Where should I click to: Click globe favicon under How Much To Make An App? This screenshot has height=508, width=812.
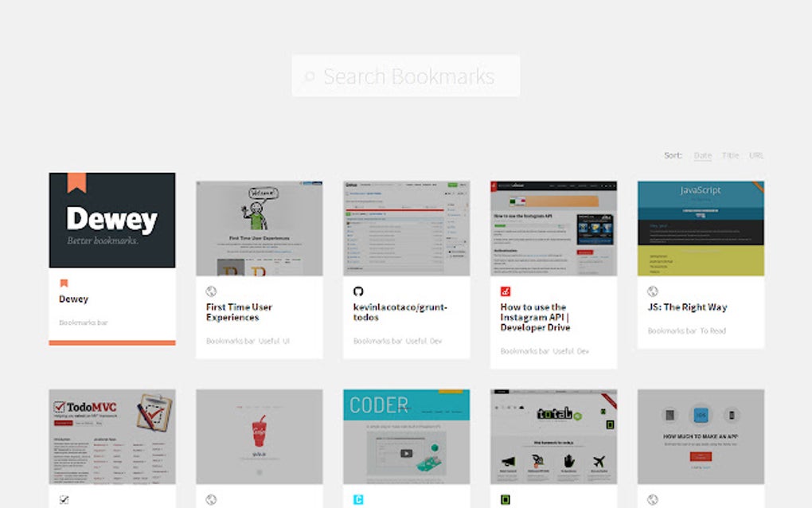coord(653,500)
